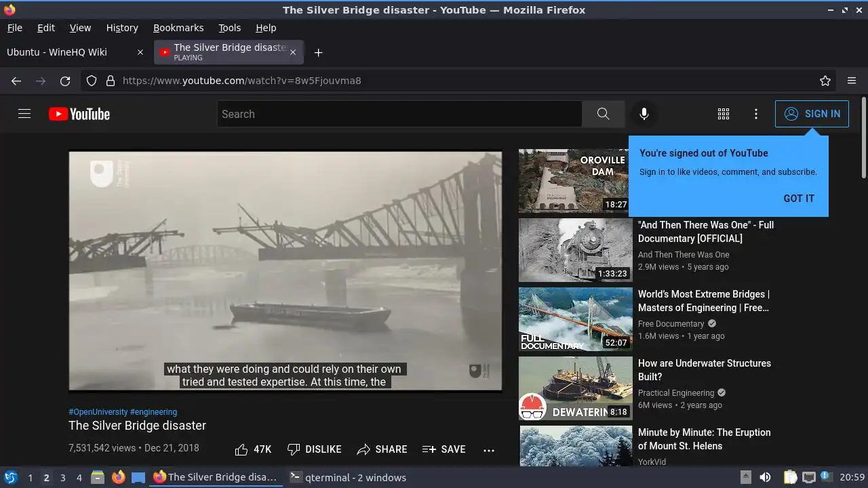This screenshot has width=868, height=488.
Task: Dismiss the popup with GOT IT
Action: coord(799,199)
